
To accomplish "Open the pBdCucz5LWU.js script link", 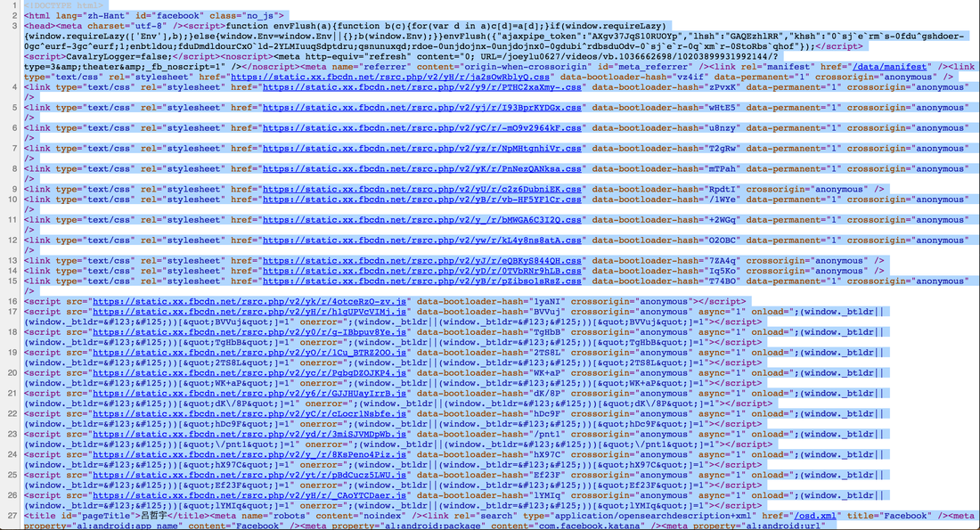I will [249, 475].
